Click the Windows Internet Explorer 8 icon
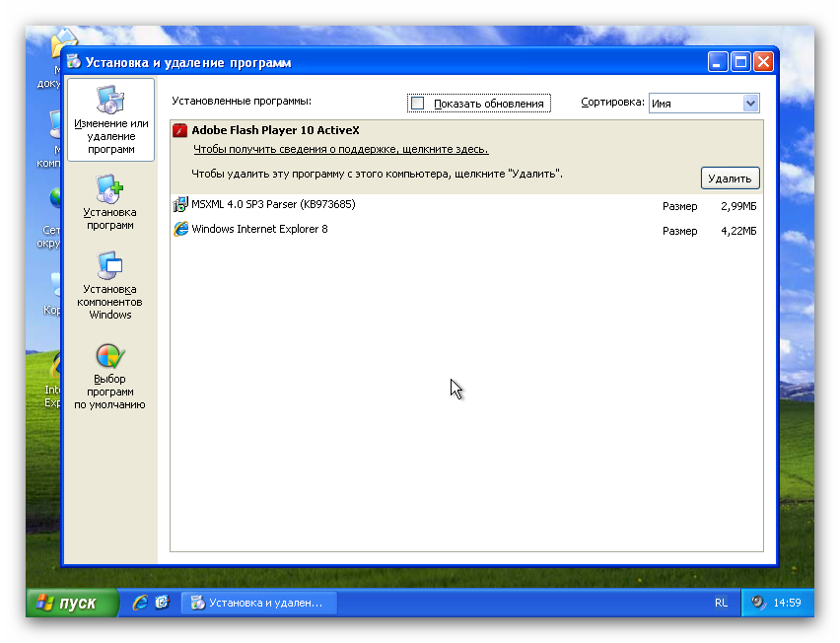 coord(180,230)
